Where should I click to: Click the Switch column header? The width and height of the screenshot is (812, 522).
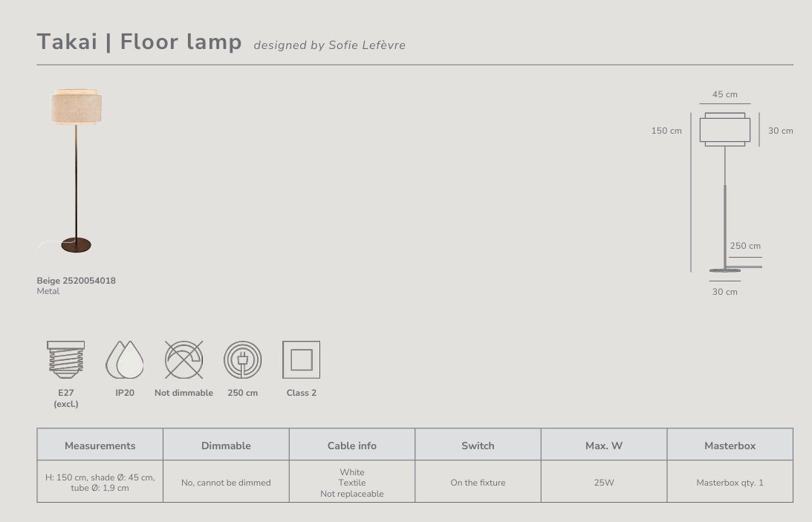tap(478, 445)
